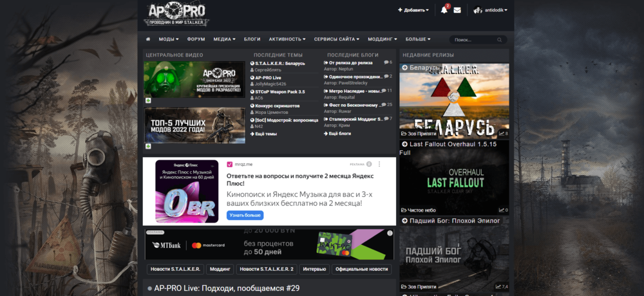Click the green icon under Топ-5 video

point(148,146)
